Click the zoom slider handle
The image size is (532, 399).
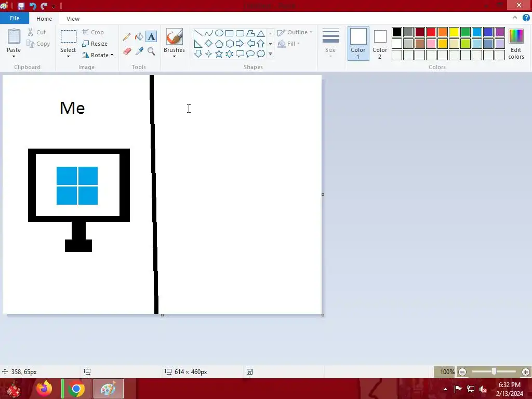[494, 371]
